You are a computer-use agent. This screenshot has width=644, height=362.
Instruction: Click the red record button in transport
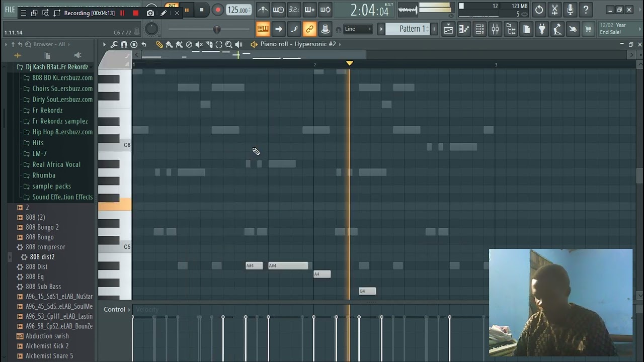[x=218, y=10]
